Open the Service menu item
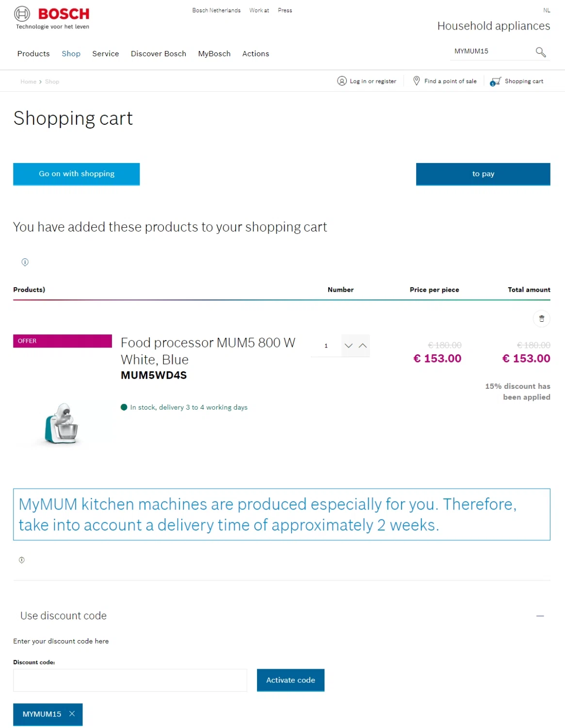565x728 pixels. click(x=105, y=54)
